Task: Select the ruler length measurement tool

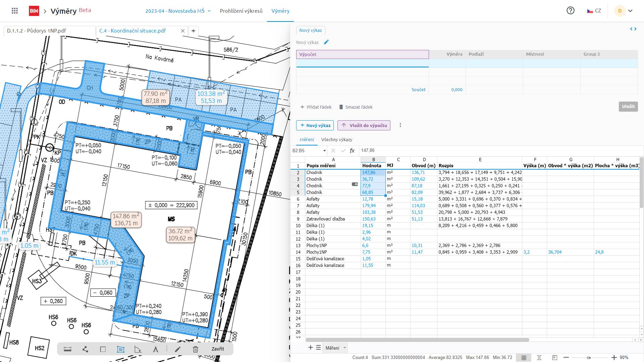Action: tap(67, 349)
